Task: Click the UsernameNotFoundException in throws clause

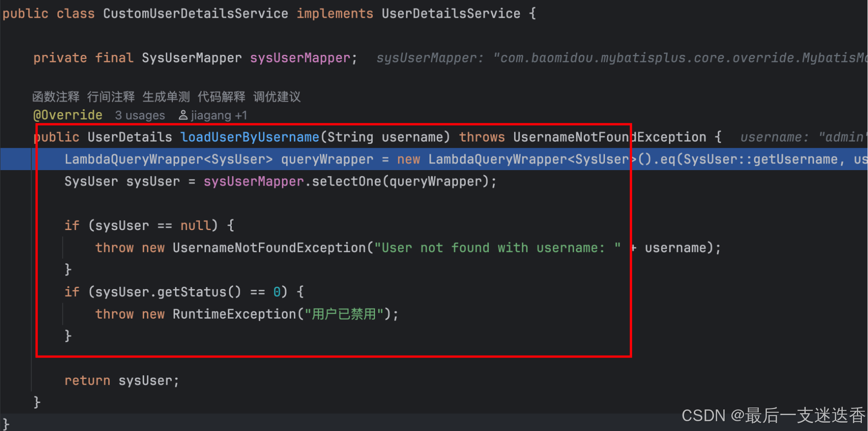Action: point(610,137)
